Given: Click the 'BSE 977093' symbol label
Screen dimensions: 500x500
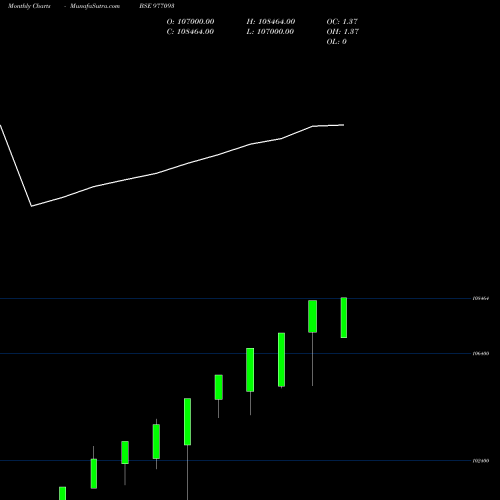Looking at the screenshot, I should point(157,6).
